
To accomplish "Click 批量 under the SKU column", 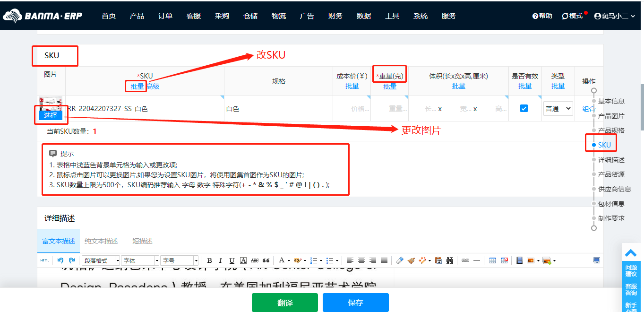I will 137,86.
